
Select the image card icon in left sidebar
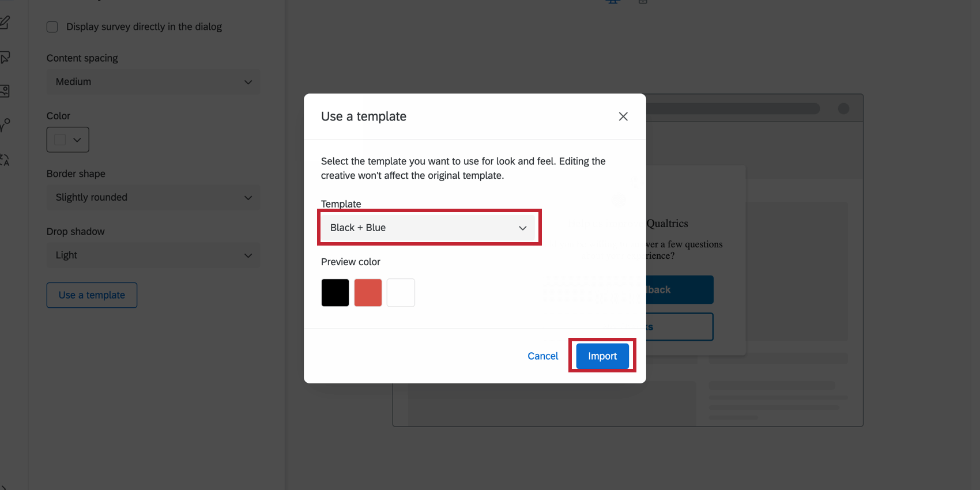pyautogui.click(x=5, y=91)
